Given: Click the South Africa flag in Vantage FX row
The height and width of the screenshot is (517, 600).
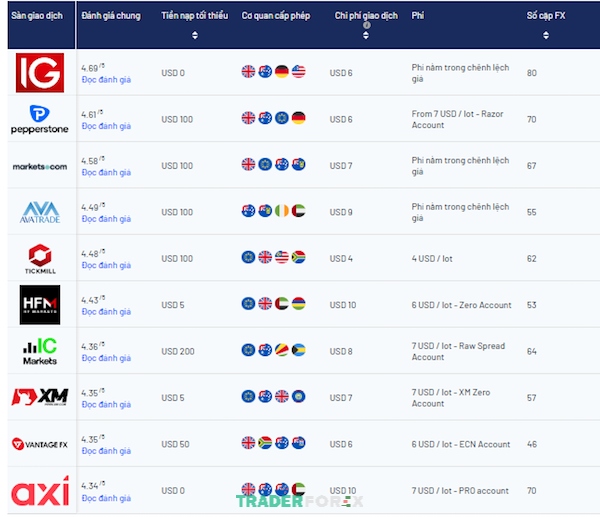Looking at the screenshot, I should [265, 443].
